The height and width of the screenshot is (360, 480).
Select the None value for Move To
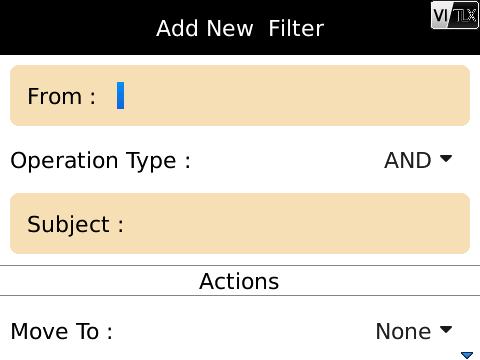[403, 331]
